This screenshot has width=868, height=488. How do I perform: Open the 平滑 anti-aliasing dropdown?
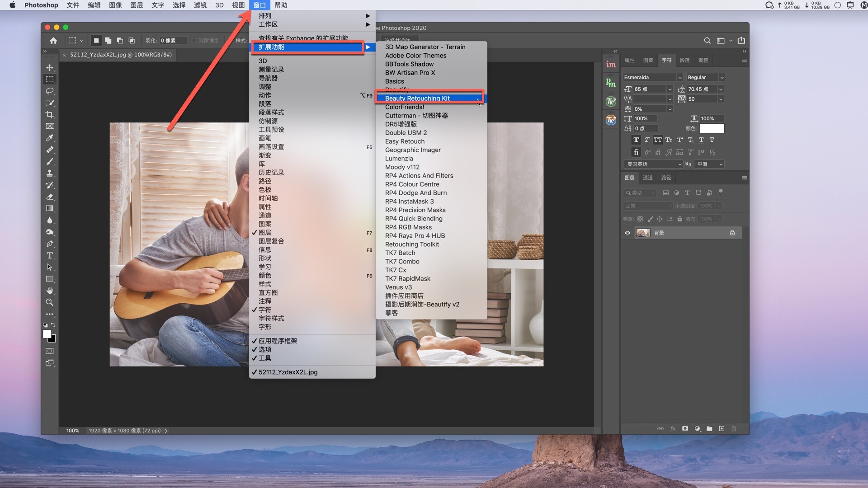tap(709, 164)
